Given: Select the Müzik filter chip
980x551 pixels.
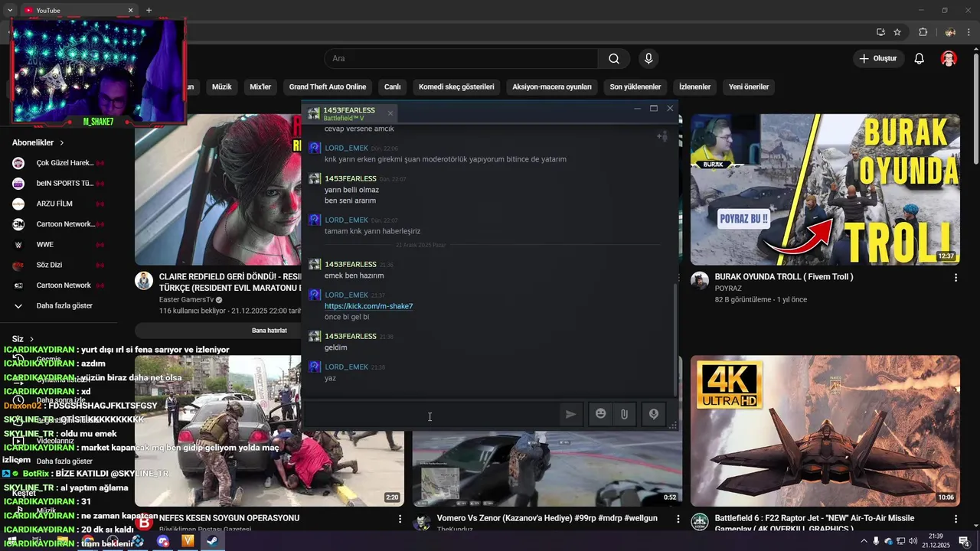Looking at the screenshot, I should click(221, 86).
